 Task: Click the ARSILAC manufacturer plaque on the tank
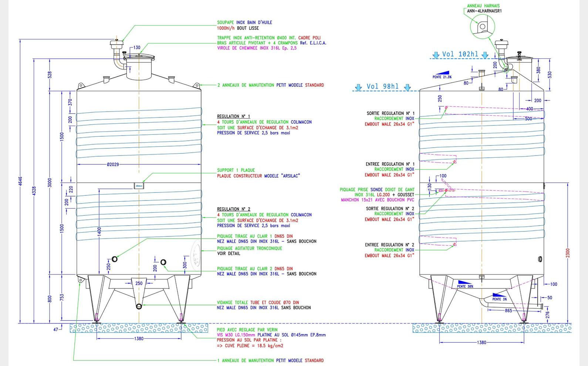(139, 186)
